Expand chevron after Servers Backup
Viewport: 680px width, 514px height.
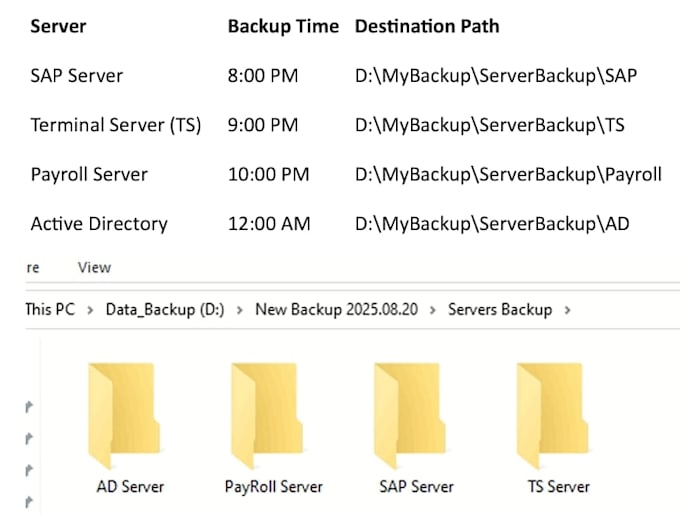pyautogui.click(x=567, y=310)
